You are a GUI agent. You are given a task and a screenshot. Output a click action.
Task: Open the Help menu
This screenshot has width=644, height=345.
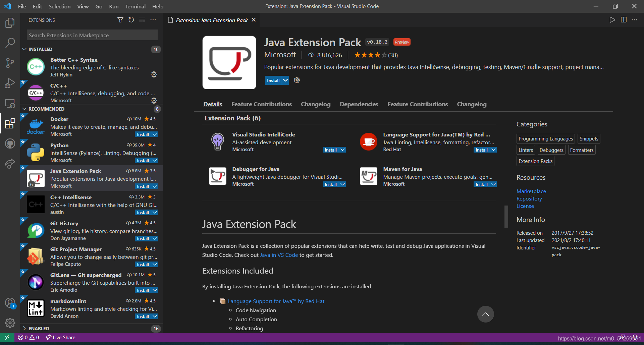pyautogui.click(x=158, y=6)
